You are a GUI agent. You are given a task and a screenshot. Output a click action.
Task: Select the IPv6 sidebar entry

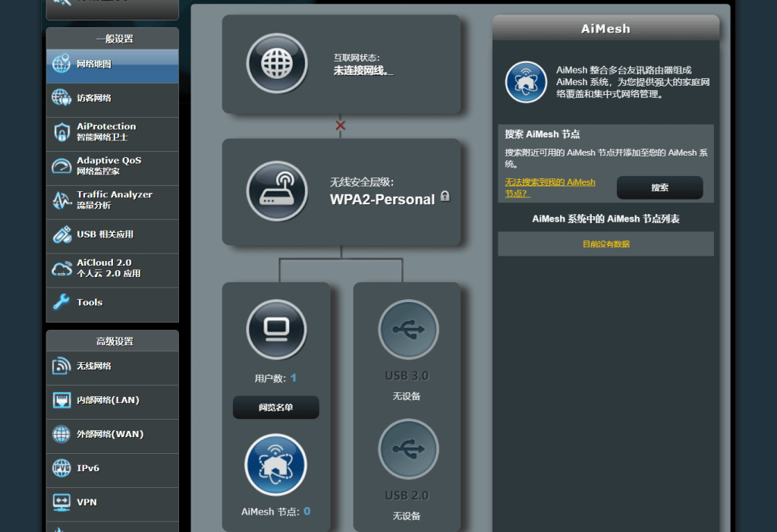click(112, 468)
